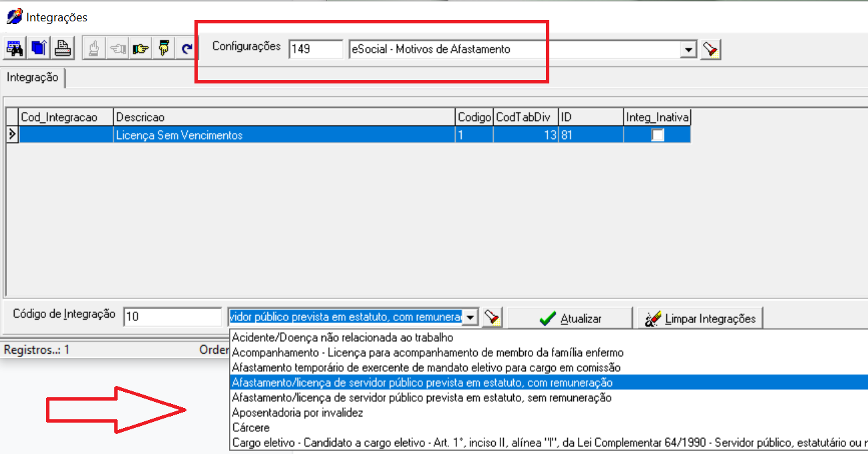The width and height of the screenshot is (868, 454).
Task: Choose 'Cárcere' option in dropdown list
Action: coord(251,428)
